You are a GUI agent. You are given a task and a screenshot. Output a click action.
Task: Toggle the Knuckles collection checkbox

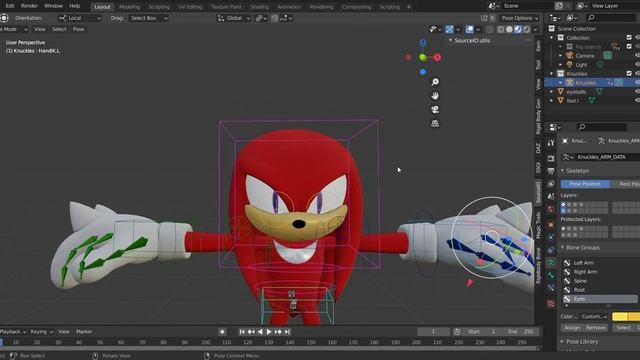click(629, 73)
